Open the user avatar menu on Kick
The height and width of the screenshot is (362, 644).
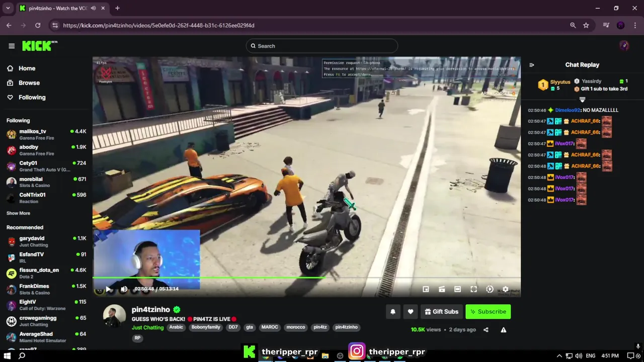click(624, 46)
